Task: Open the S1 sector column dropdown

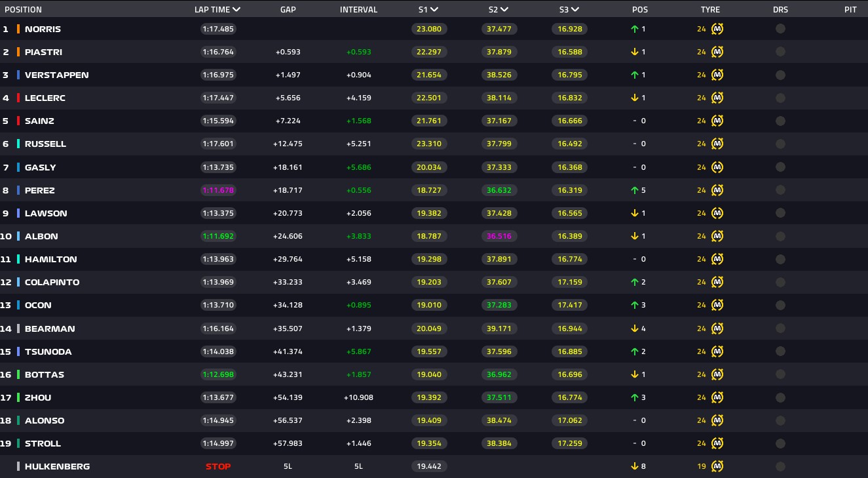Action: 434,10
